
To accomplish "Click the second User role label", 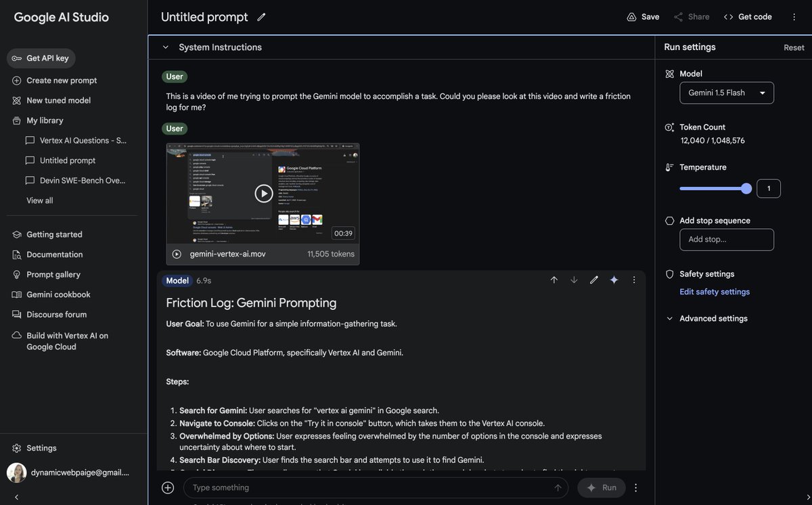I will click(x=175, y=129).
